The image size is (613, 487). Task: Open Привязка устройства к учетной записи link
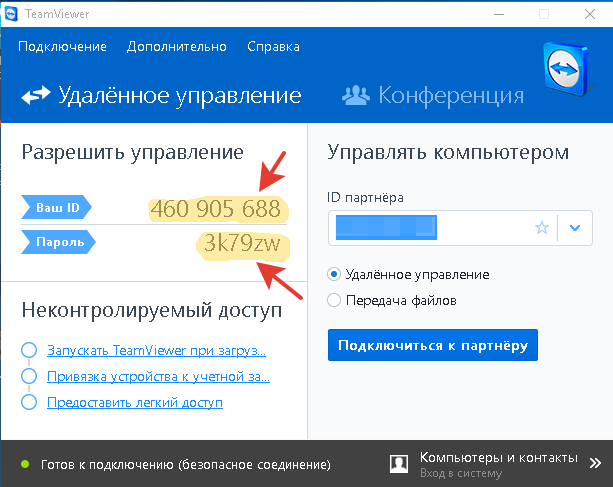158,376
